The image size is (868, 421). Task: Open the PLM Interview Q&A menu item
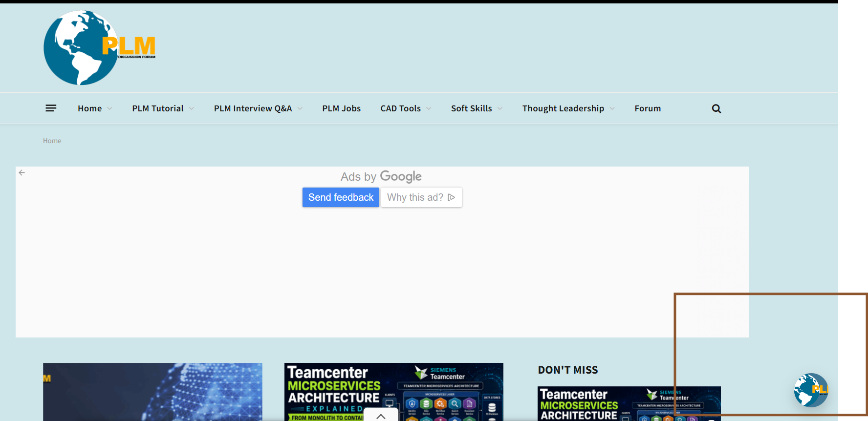(253, 108)
